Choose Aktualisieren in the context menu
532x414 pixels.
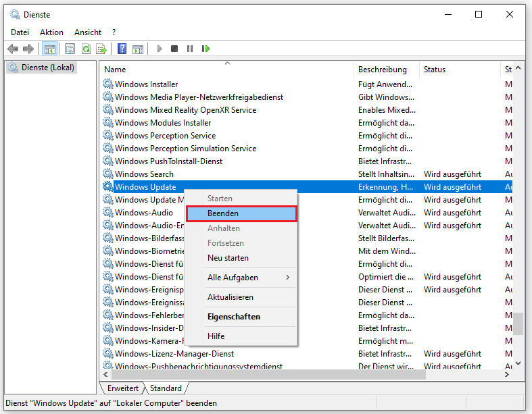[x=241, y=297]
